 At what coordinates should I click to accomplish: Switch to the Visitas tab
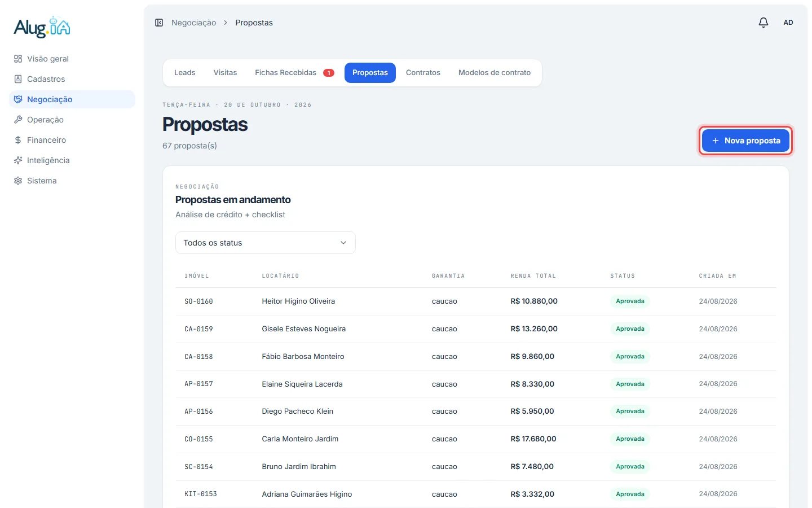click(x=225, y=73)
